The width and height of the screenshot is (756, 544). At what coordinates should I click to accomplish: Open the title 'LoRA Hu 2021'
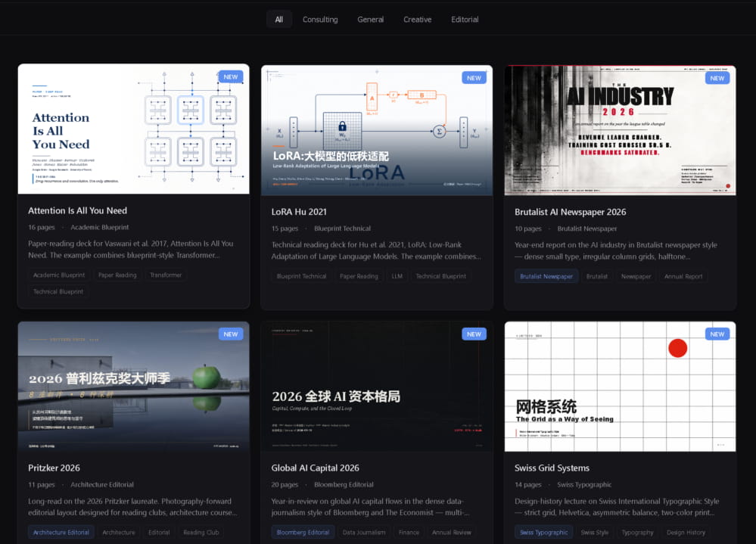pyautogui.click(x=299, y=212)
